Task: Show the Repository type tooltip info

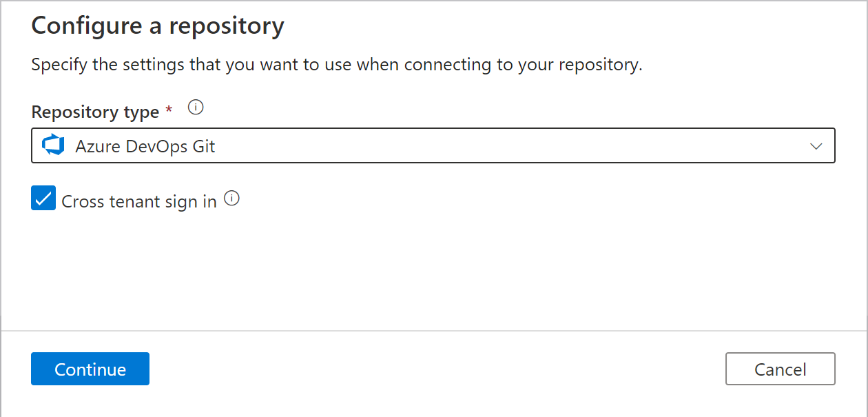Action: 196,108
